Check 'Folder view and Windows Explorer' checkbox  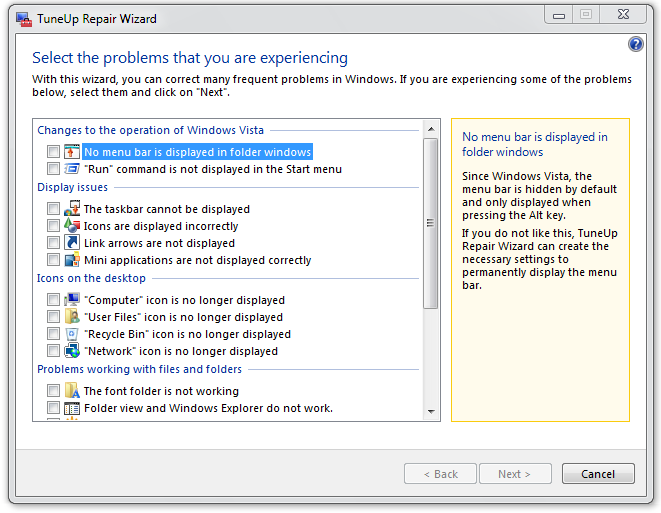click(53, 408)
